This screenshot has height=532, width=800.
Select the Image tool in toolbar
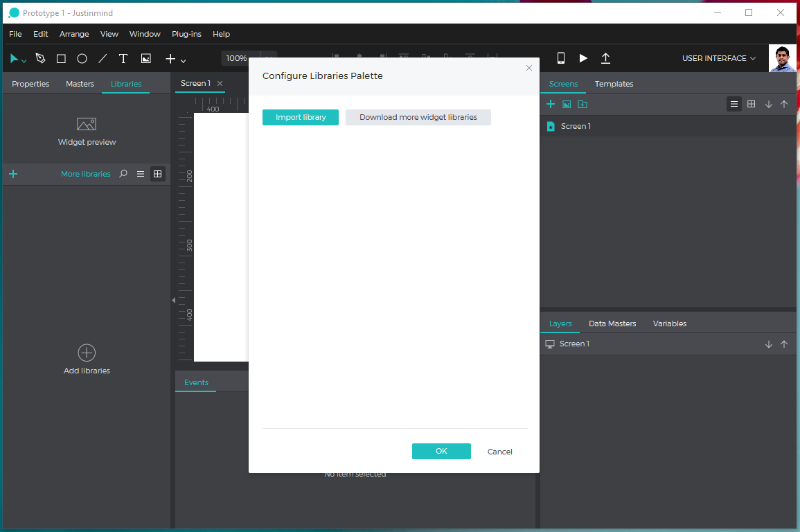[x=146, y=59]
